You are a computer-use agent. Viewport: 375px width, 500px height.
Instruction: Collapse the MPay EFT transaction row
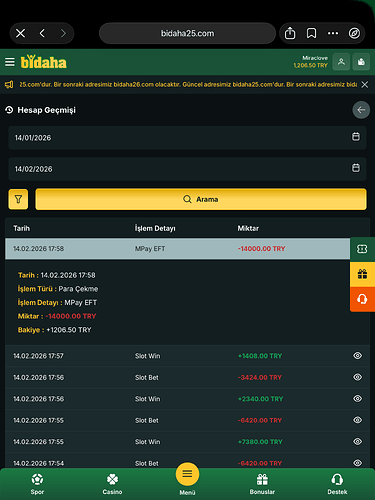click(x=177, y=249)
